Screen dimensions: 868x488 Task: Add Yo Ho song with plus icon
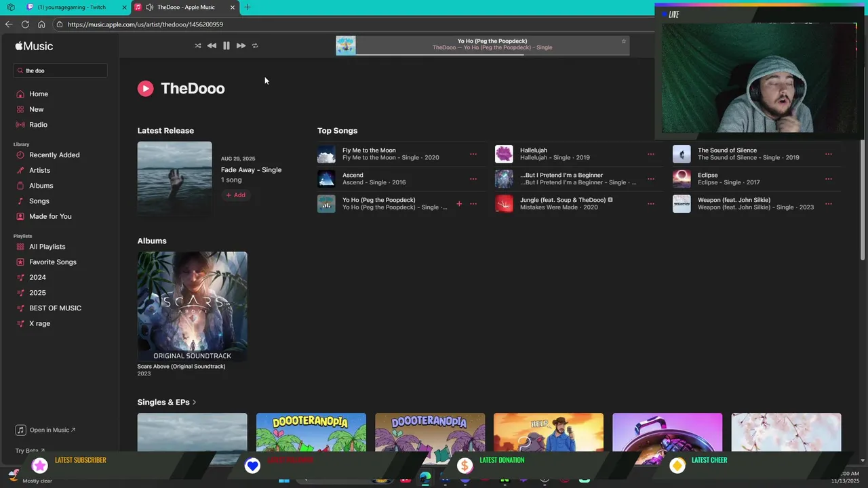[x=459, y=203]
